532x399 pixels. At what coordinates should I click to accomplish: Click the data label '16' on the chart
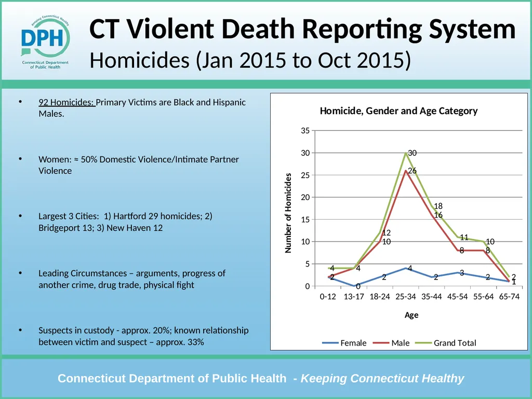coord(438,215)
